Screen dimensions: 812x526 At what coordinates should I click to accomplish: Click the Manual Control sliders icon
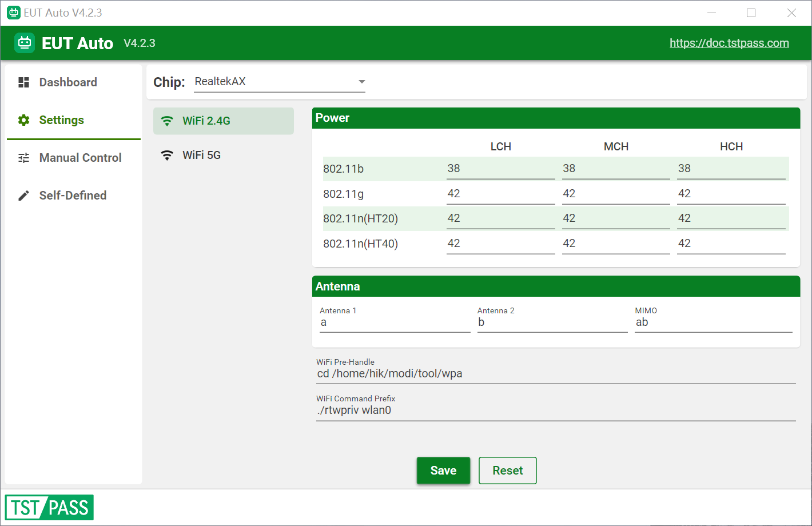(23, 158)
